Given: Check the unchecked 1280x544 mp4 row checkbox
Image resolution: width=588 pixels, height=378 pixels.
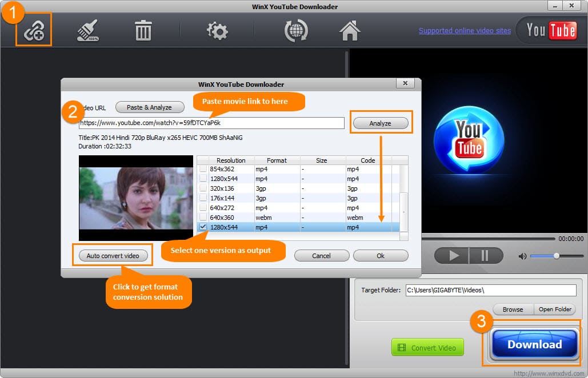Looking at the screenshot, I should click(x=203, y=179).
